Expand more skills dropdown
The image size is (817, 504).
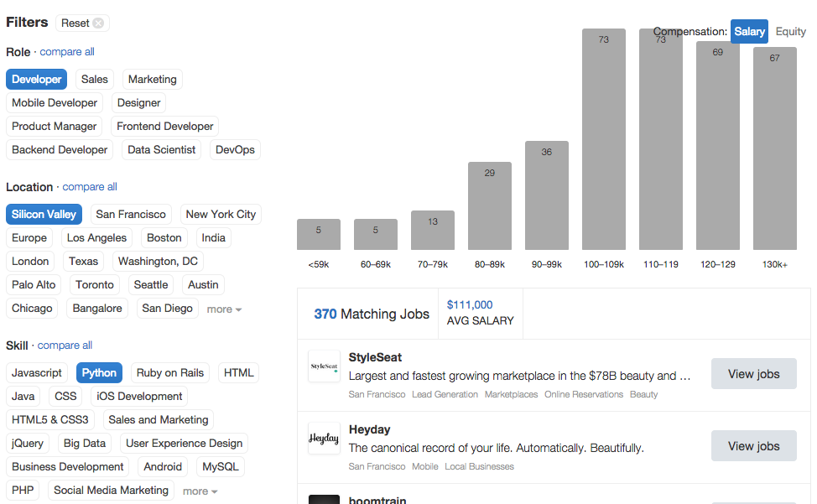[x=200, y=491]
